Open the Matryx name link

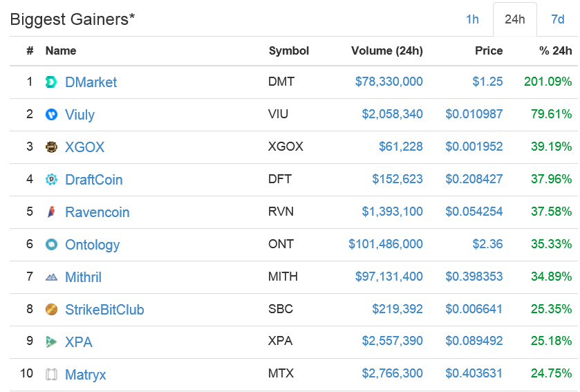(x=85, y=375)
